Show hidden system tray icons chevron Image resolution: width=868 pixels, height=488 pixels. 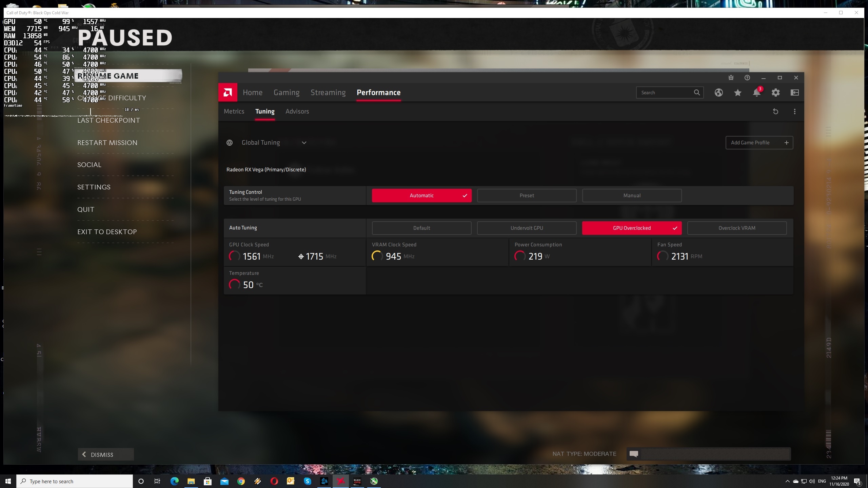pyautogui.click(x=787, y=481)
